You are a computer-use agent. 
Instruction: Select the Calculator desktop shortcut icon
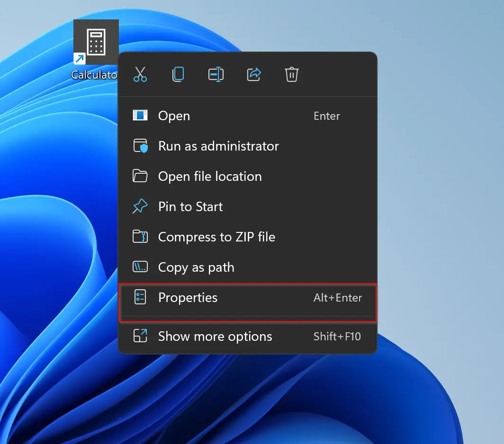[x=96, y=42]
